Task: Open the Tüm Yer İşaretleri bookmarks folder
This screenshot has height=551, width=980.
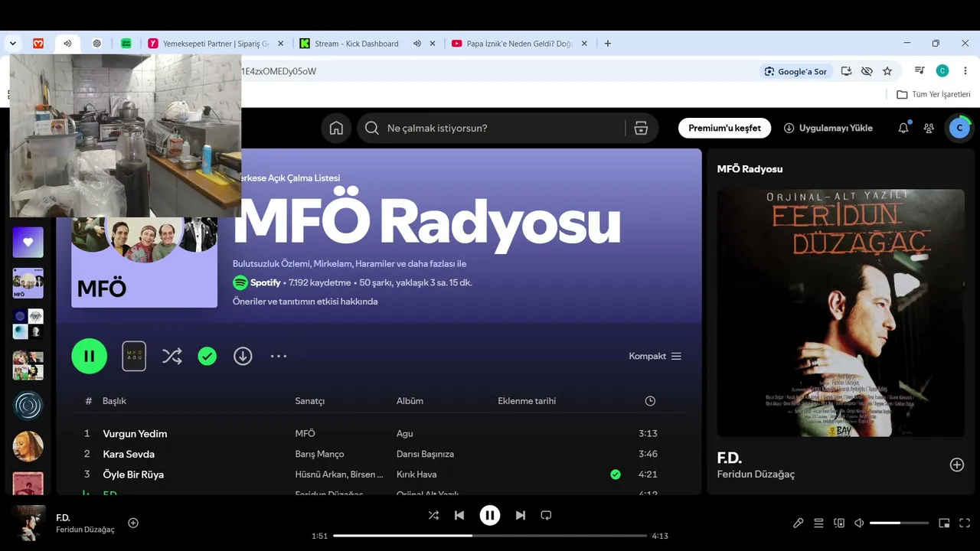Action: pos(933,94)
